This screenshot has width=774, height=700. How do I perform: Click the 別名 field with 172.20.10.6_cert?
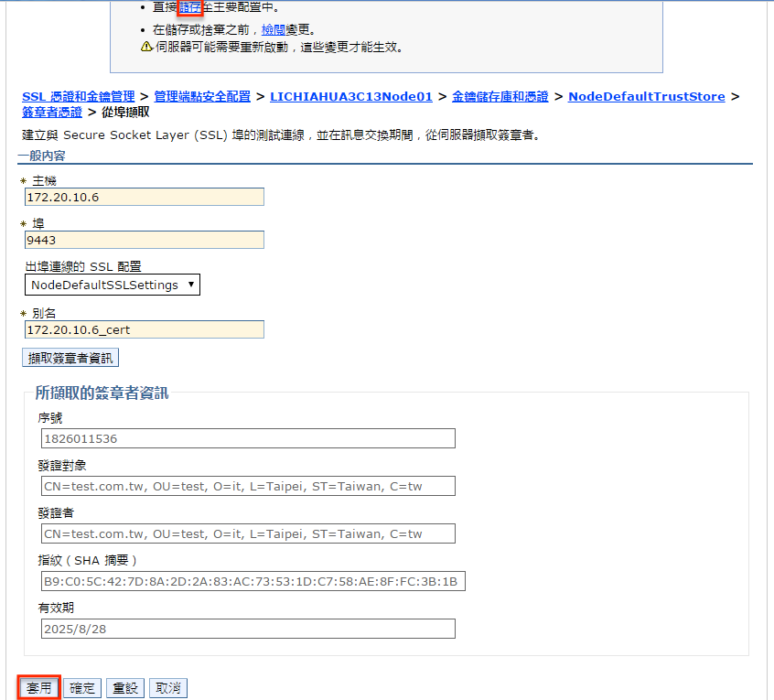pos(145,329)
